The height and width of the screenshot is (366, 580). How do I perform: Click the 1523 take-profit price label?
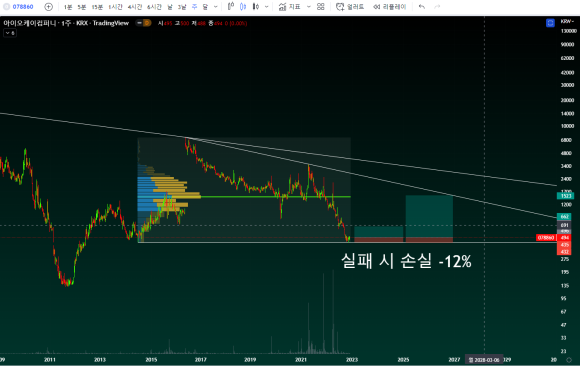[x=565, y=196]
